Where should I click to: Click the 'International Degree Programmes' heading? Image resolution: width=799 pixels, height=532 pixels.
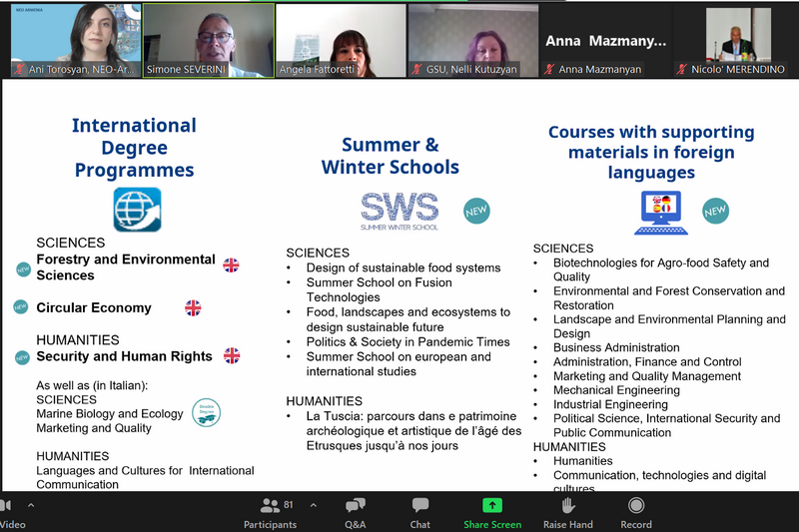134,147
